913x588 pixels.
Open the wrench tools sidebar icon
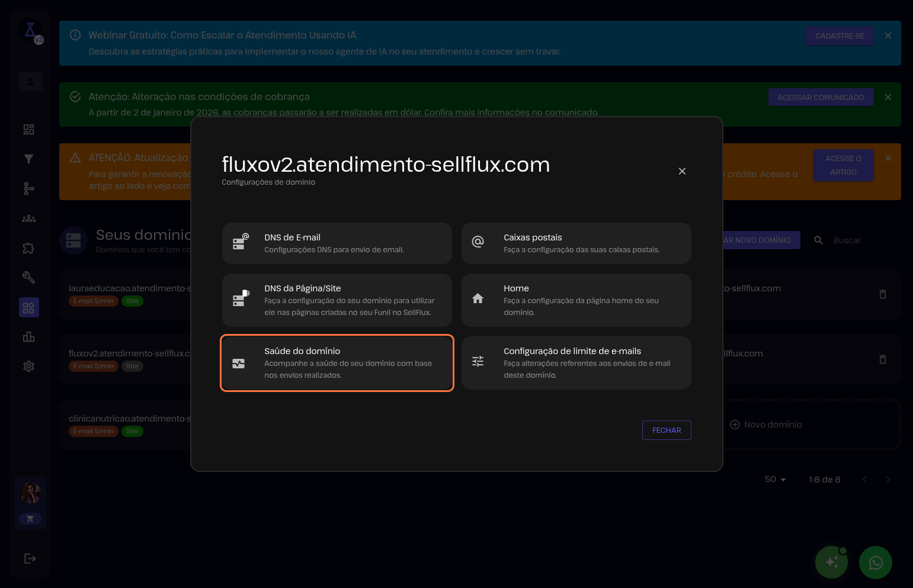tap(28, 277)
